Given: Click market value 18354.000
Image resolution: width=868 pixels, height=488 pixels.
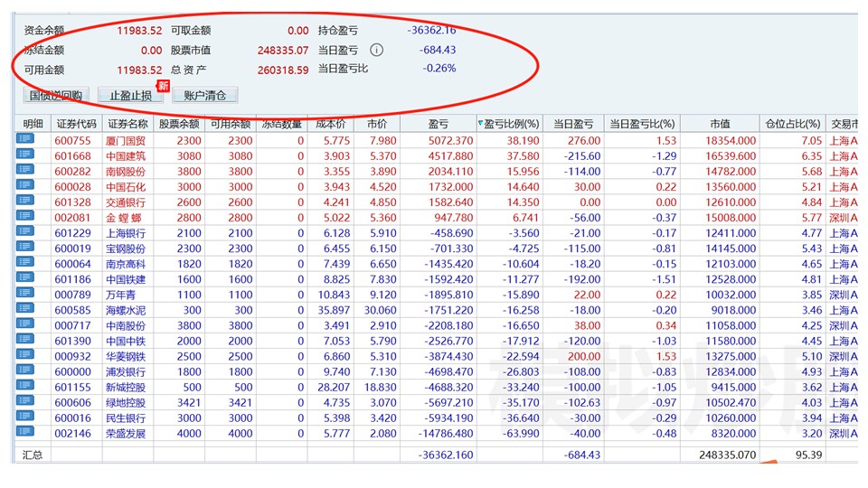Looking at the screenshot, I should (731, 141).
